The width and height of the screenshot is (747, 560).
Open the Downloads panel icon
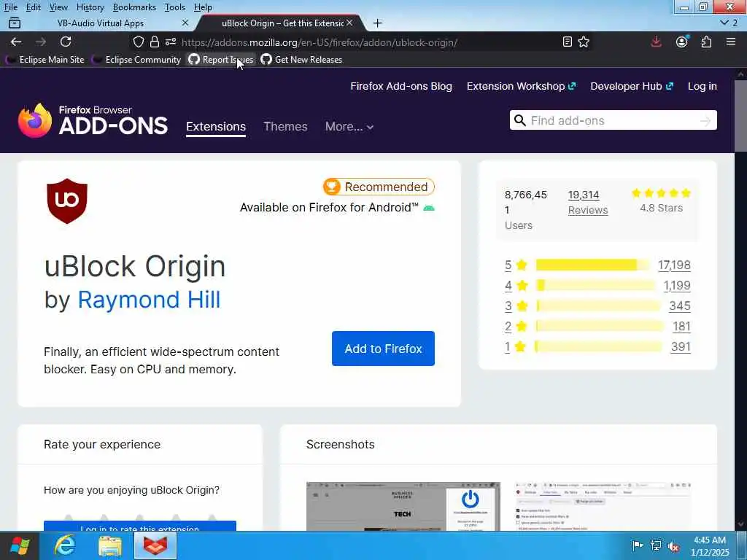[656, 42]
